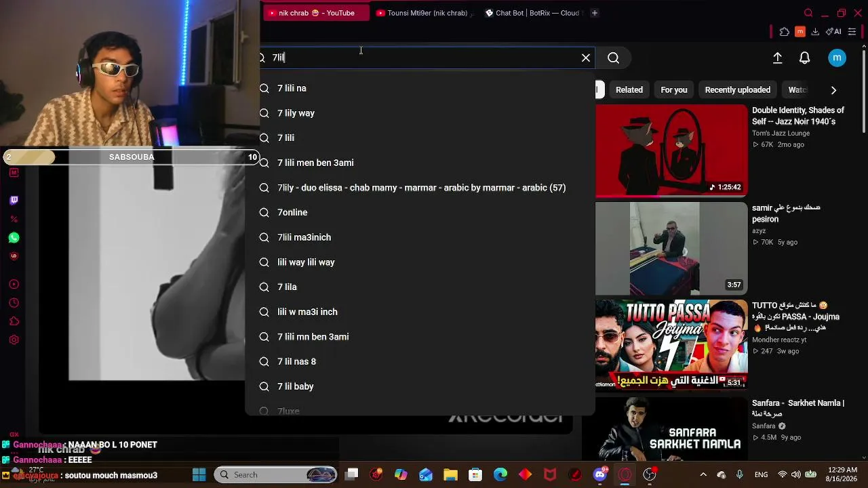Open the Jazz Noir video thumbnail

(671, 150)
